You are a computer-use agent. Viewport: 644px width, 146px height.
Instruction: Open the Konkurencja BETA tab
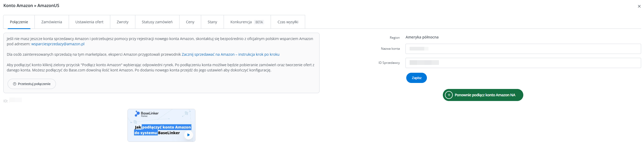tap(247, 22)
